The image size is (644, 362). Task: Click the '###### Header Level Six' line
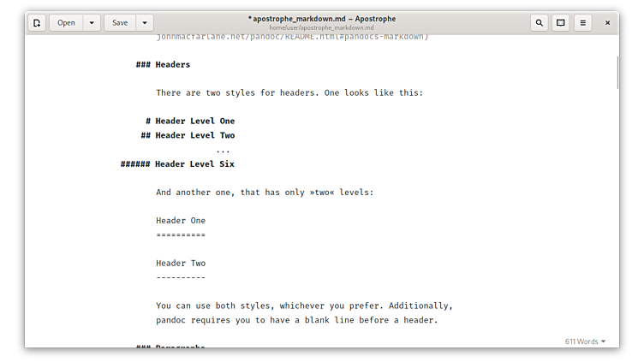[x=177, y=164]
